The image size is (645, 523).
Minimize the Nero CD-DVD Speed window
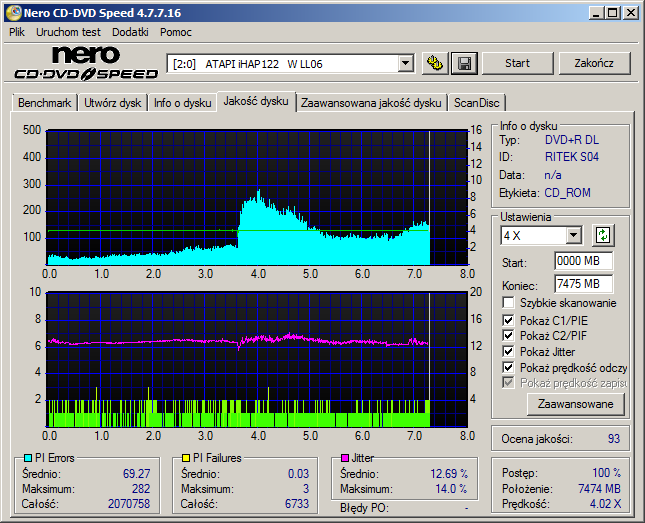pyautogui.click(x=596, y=13)
